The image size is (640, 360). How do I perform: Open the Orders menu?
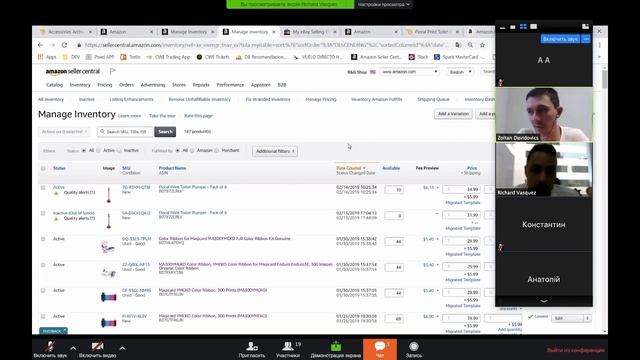127,85
